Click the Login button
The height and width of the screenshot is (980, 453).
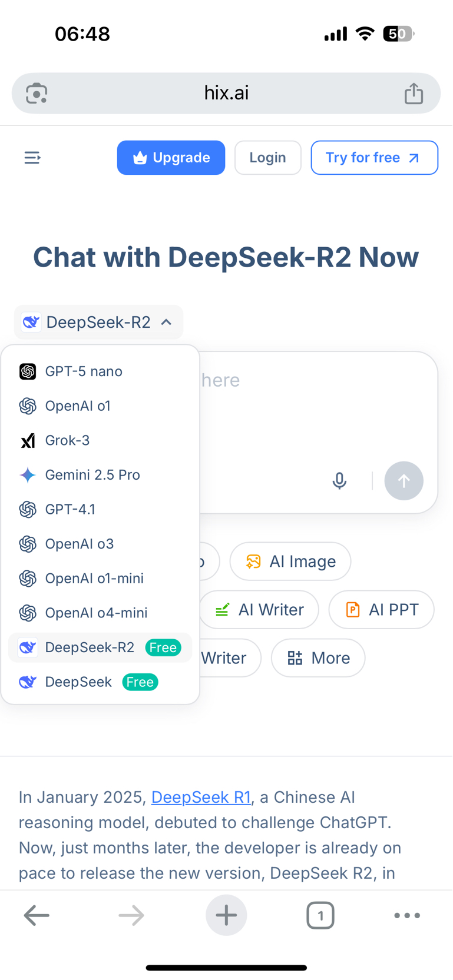[x=267, y=158]
